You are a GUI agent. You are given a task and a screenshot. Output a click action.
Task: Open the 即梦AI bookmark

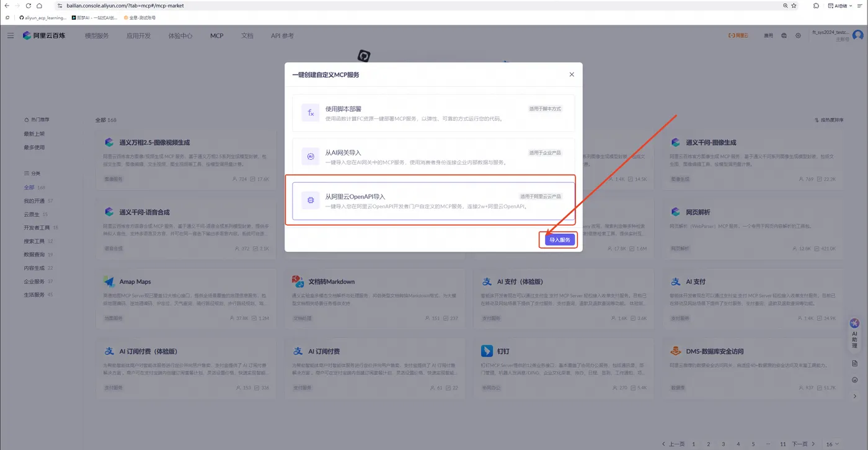pyautogui.click(x=94, y=18)
